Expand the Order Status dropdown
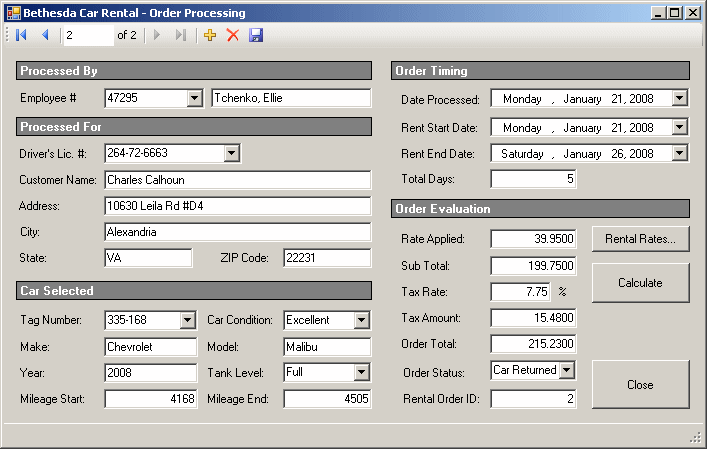 [x=567, y=370]
